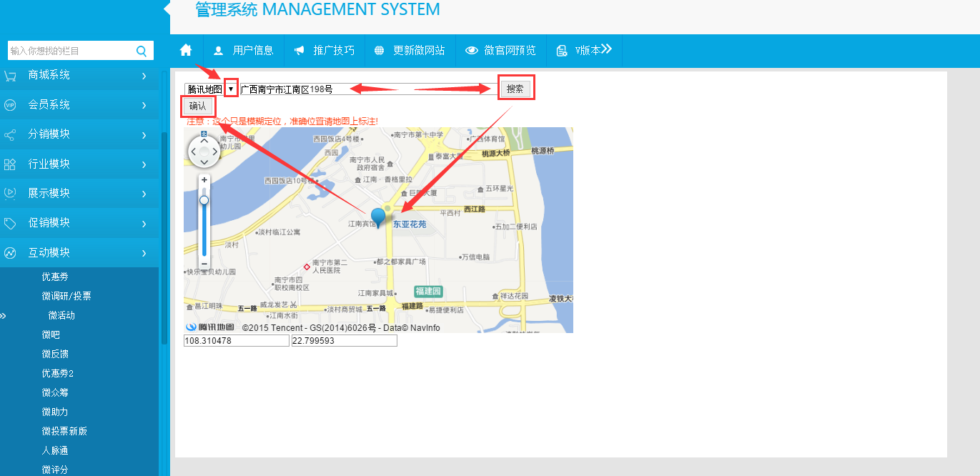The height and width of the screenshot is (476, 980).
Task: Select 微调研/投票 in the sidebar submenu
Action: click(x=66, y=296)
